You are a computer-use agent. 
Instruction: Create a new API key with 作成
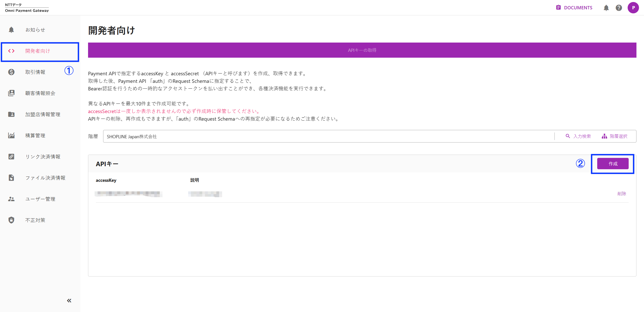[x=613, y=164]
